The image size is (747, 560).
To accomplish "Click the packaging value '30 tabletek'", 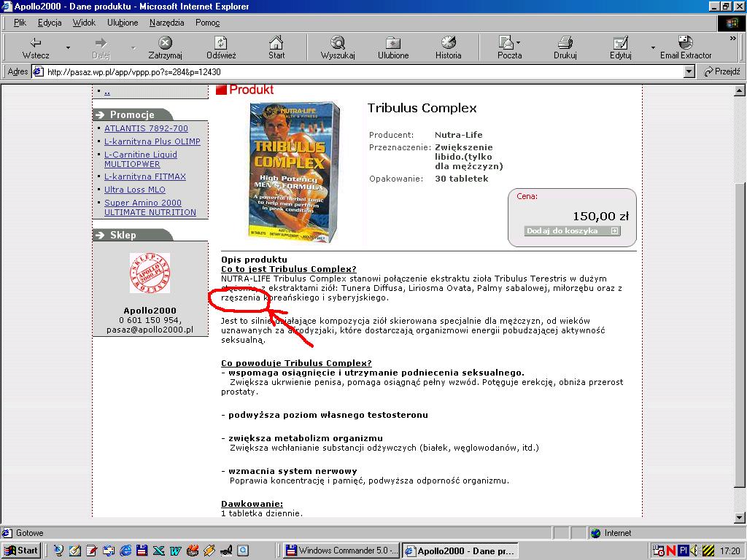I will 461,179.
